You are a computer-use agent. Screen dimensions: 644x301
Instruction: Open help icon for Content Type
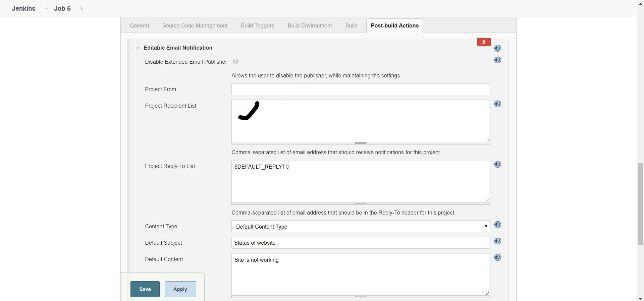pyautogui.click(x=498, y=225)
